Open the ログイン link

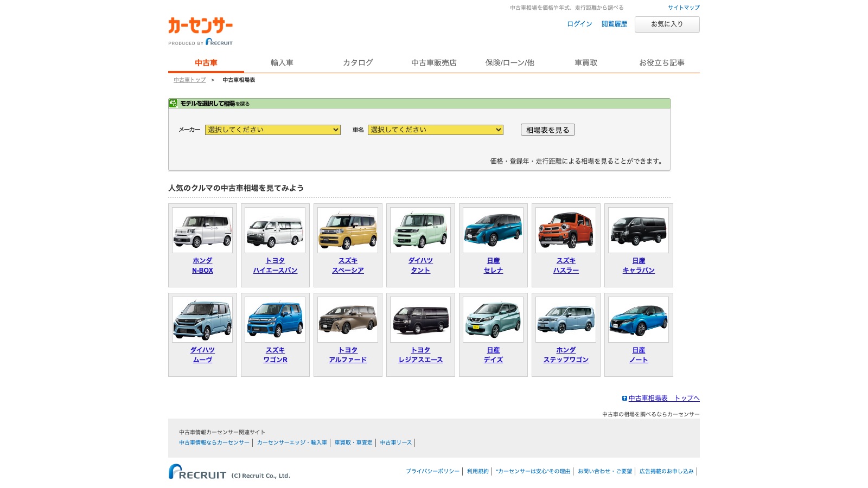(579, 24)
